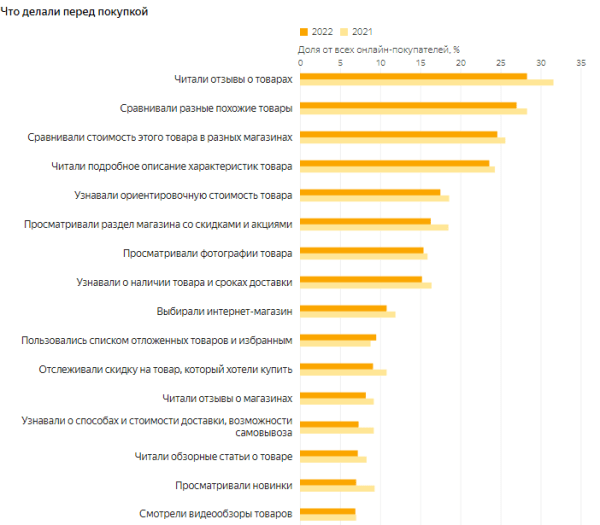
Task: Click the 2022 bar for "Просматривали фотографии товара"
Action: 361,250
